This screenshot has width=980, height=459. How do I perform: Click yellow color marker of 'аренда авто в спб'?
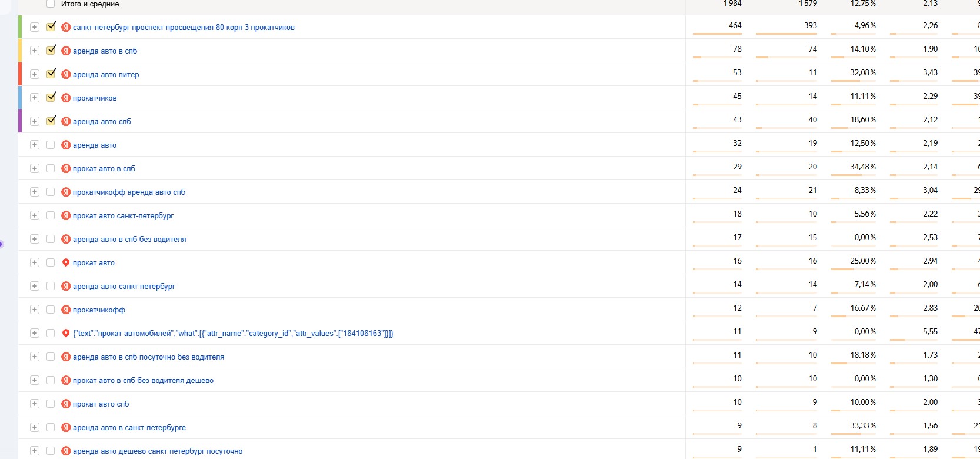pyautogui.click(x=20, y=50)
